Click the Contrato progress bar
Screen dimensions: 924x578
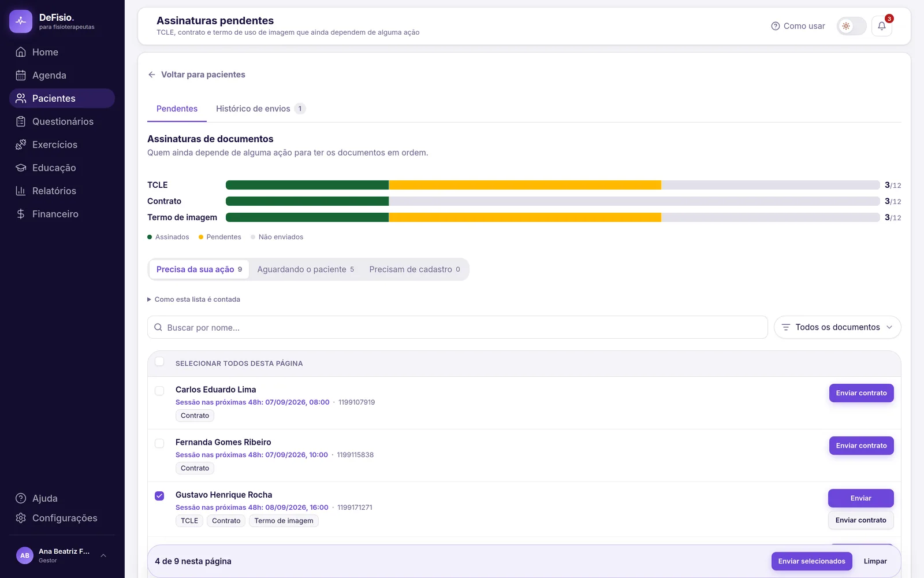(553, 201)
